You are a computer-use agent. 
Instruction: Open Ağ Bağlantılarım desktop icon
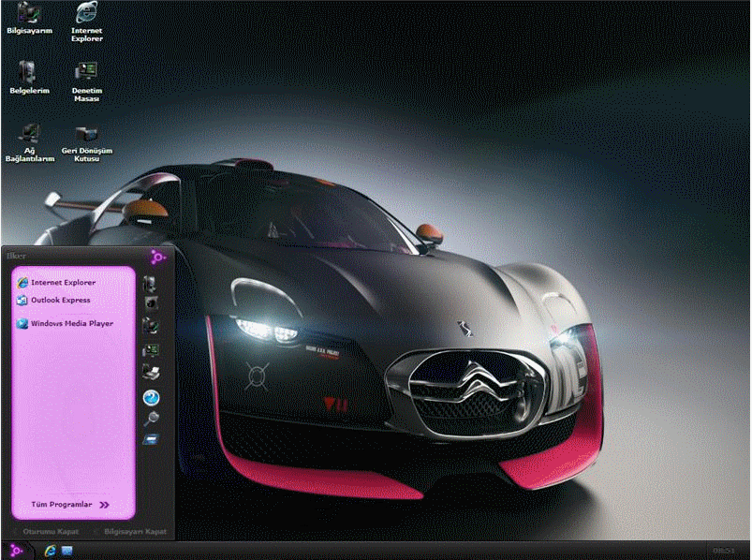tap(29, 142)
